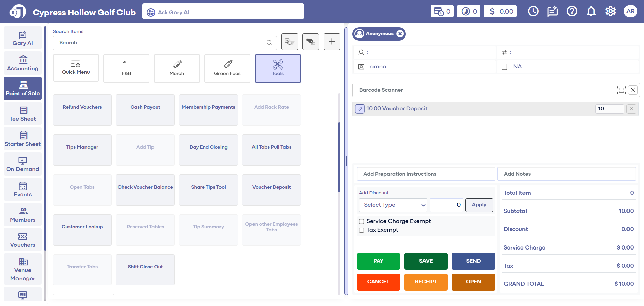
Task: Click the help question mark icon
Action: 572,11
